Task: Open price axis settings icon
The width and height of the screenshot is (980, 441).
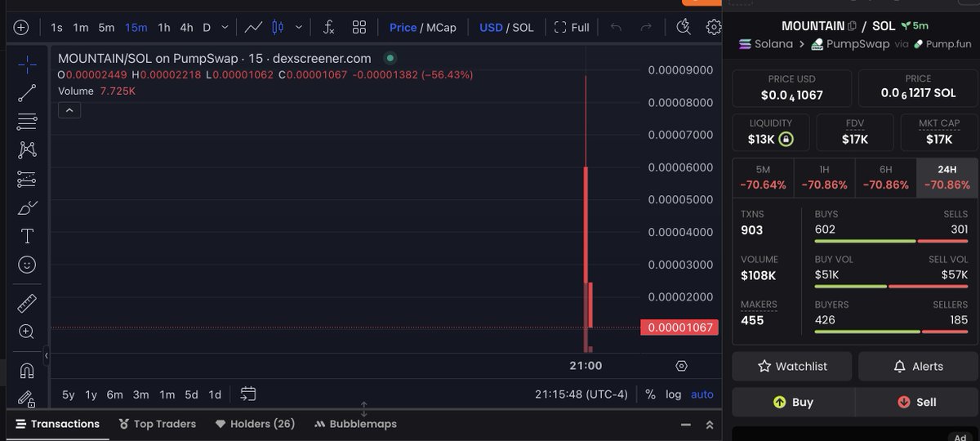Action: coord(682,366)
